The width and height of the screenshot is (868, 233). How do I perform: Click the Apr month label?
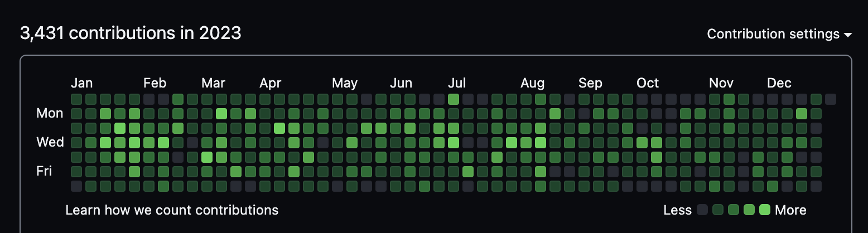point(271,84)
